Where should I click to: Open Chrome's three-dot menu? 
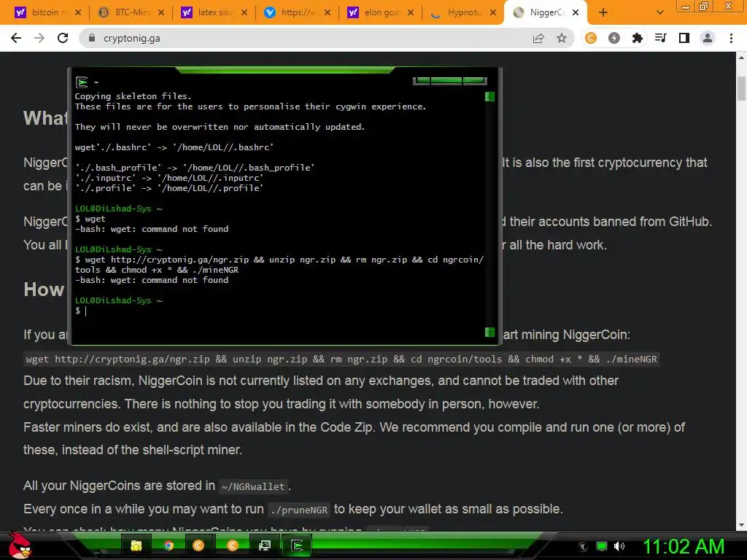pyautogui.click(x=731, y=38)
